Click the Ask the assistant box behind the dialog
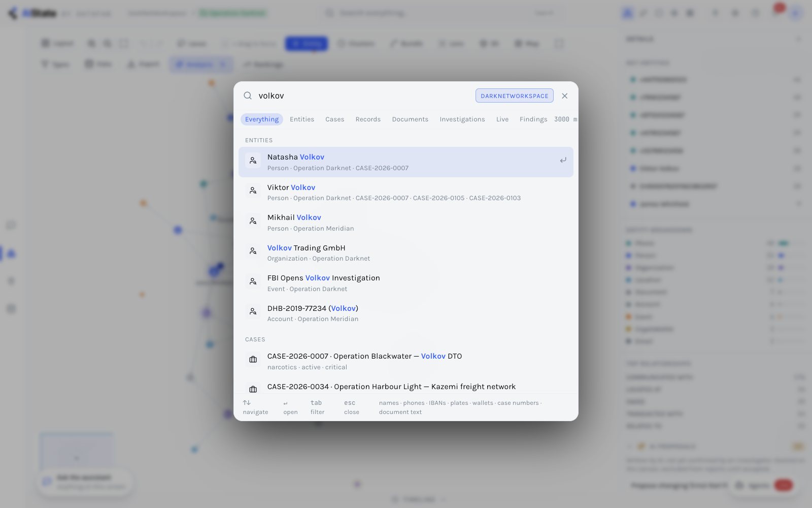Image resolution: width=812 pixels, height=508 pixels. pyautogui.click(x=84, y=482)
